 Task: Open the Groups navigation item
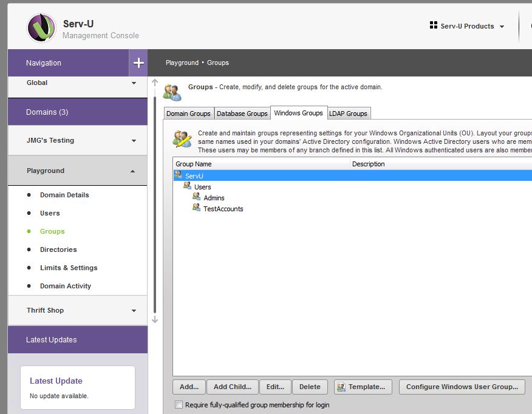tap(52, 231)
